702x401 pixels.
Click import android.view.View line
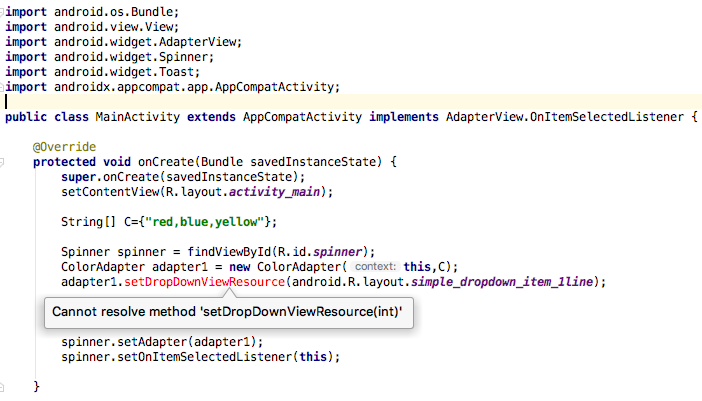coord(92,27)
